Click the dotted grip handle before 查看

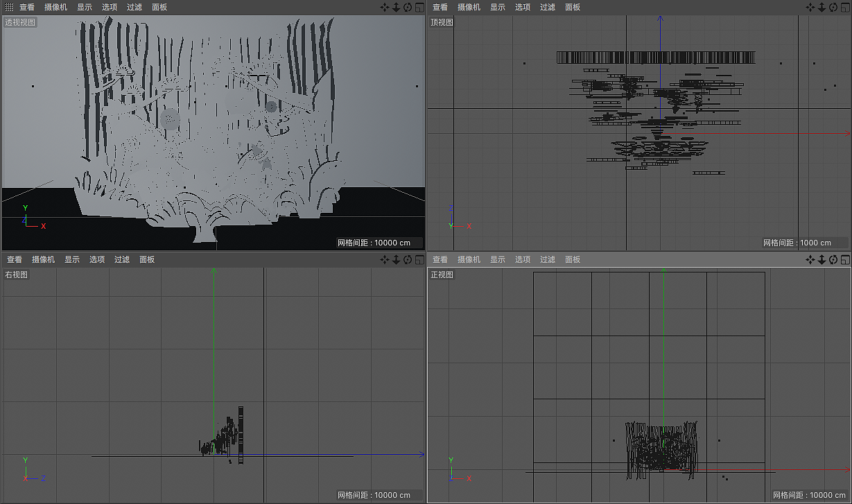pos(9,7)
